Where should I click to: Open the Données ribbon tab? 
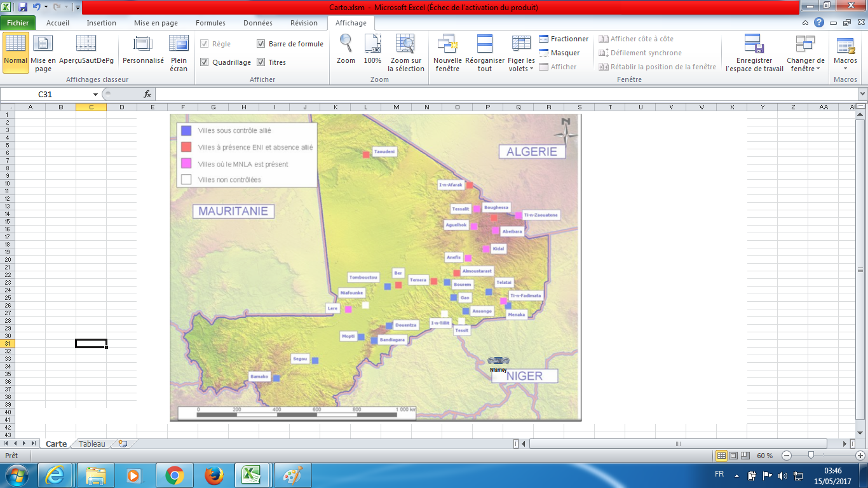(x=258, y=23)
